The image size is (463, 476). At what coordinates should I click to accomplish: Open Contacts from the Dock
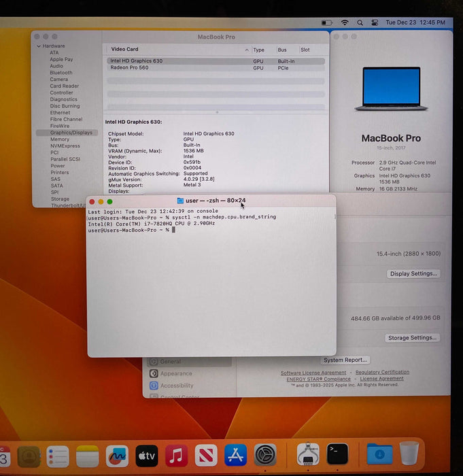click(x=29, y=456)
